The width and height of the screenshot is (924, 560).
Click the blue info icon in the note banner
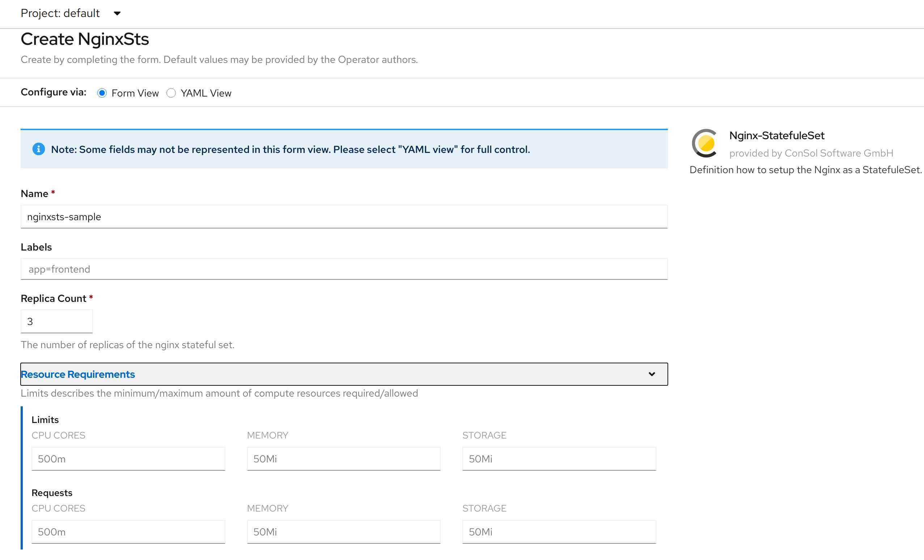click(x=39, y=149)
